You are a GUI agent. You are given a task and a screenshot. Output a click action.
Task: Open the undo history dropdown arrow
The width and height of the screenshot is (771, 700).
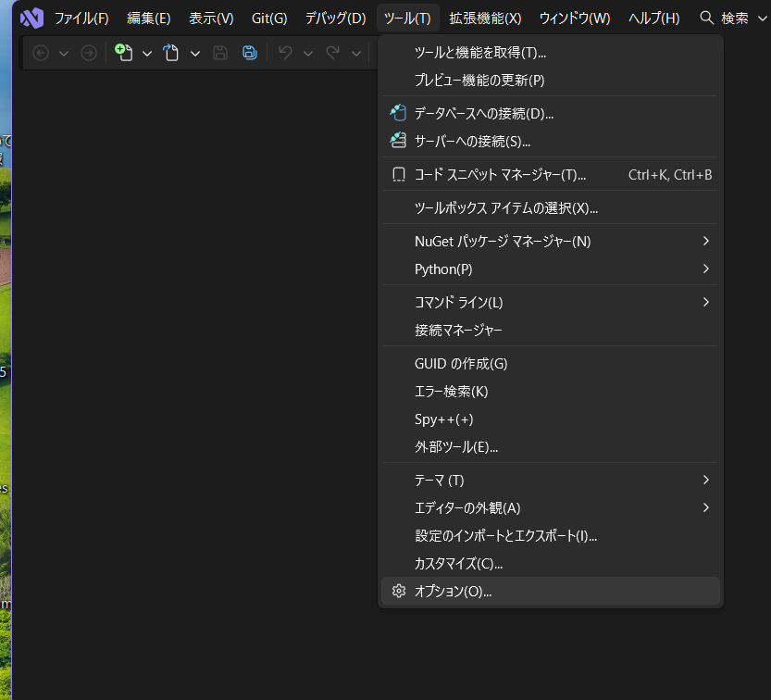[x=308, y=53]
